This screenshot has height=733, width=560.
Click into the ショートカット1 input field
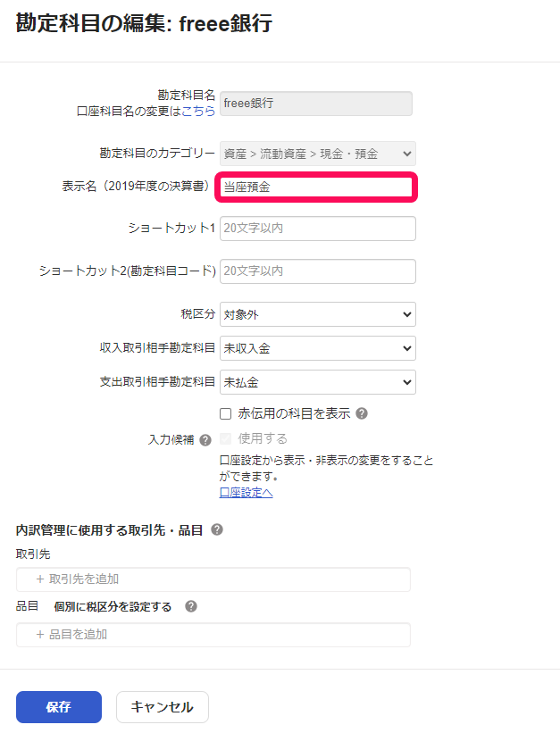point(317,229)
